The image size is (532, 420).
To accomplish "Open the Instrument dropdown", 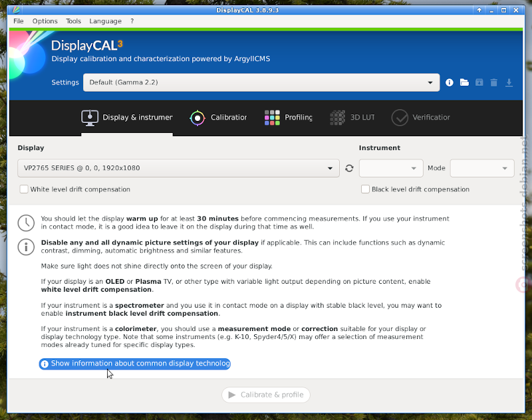I will [391, 168].
